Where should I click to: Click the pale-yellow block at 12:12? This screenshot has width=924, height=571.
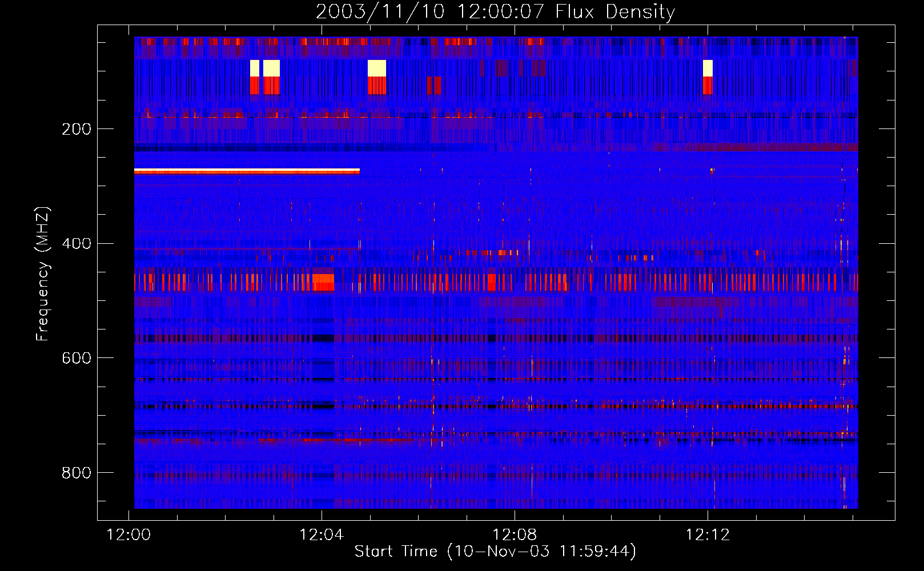[708, 68]
